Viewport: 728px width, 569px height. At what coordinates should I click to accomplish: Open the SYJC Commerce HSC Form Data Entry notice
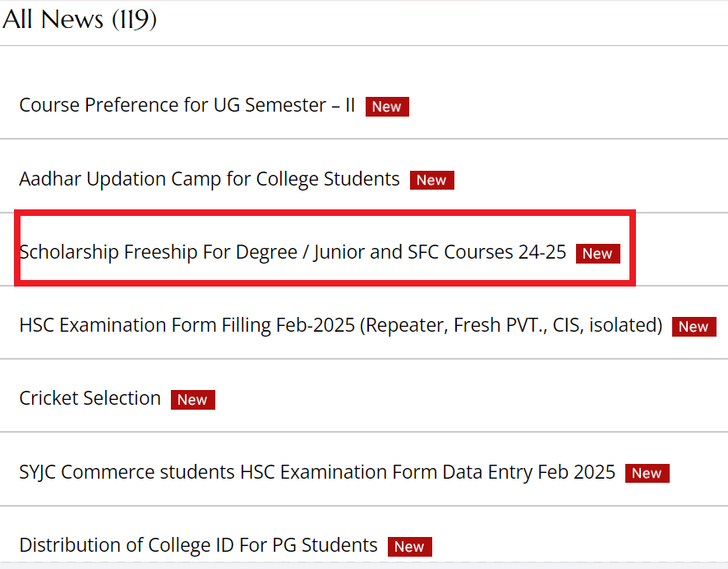317,472
